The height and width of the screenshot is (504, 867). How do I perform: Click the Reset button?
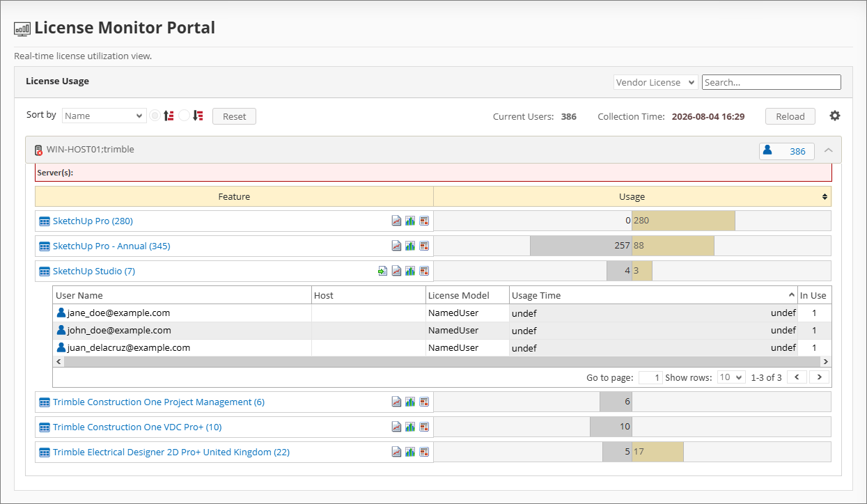(234, 116)
